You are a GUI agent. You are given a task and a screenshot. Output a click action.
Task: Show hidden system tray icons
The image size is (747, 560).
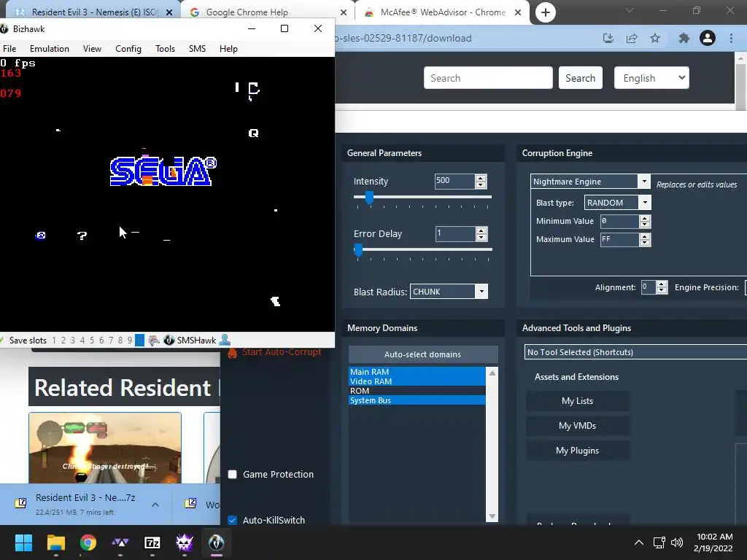[x=639, y=542]
